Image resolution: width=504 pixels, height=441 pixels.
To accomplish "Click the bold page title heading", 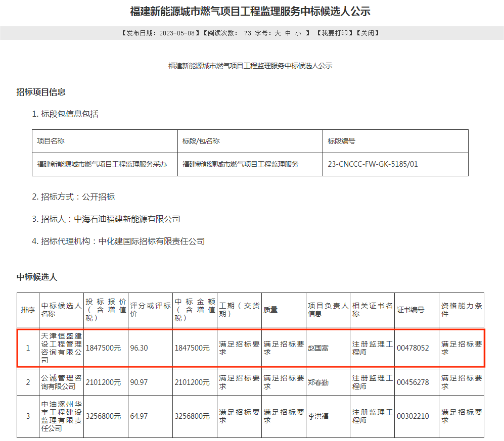I will [x=250, y=11].
